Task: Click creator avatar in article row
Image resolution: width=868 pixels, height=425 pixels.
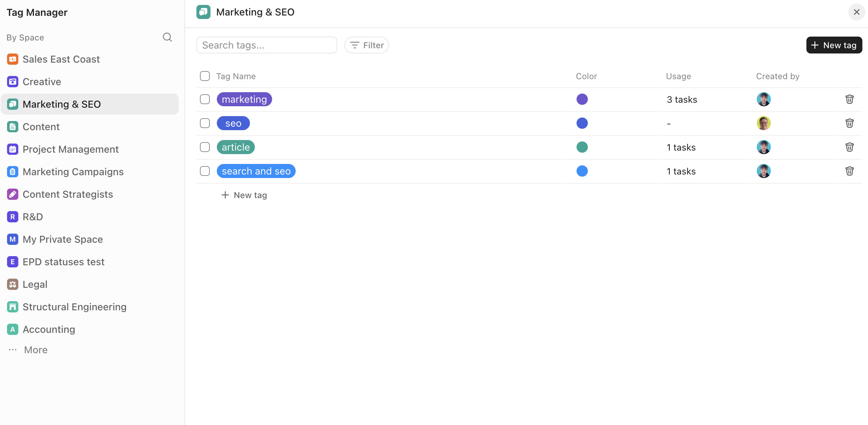Action: 764,147
